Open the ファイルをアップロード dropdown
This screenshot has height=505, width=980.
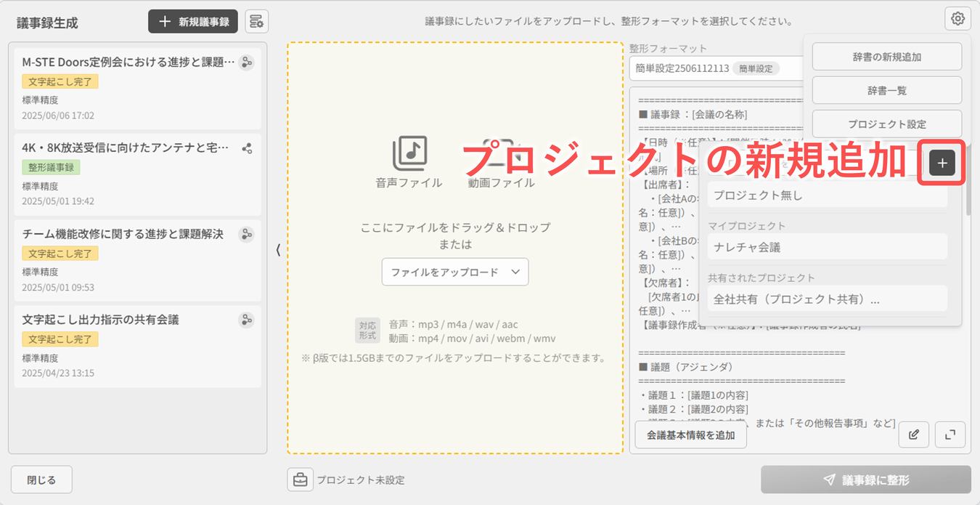(455, 272)
